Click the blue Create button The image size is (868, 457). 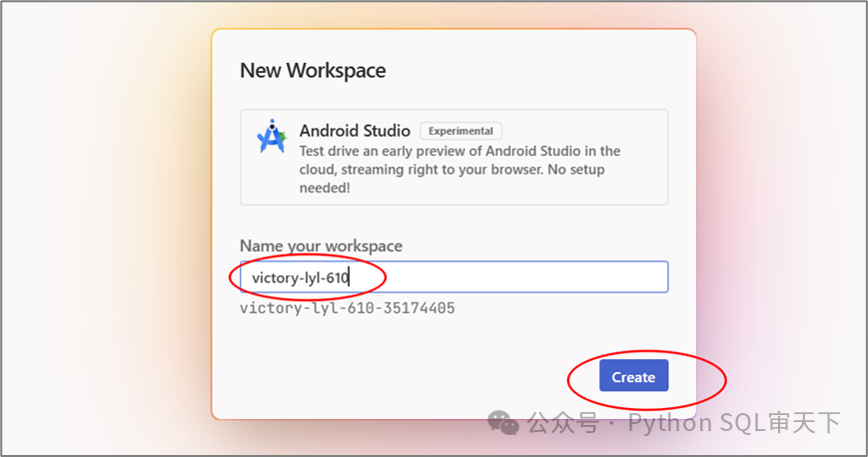(633, 375)
